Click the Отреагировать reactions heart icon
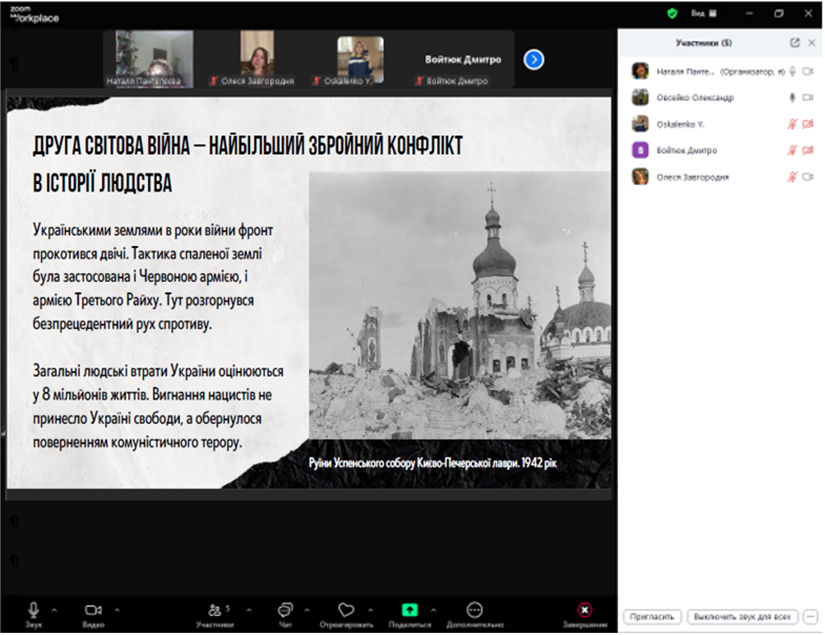Screen dimensions: 825x635 347,608
